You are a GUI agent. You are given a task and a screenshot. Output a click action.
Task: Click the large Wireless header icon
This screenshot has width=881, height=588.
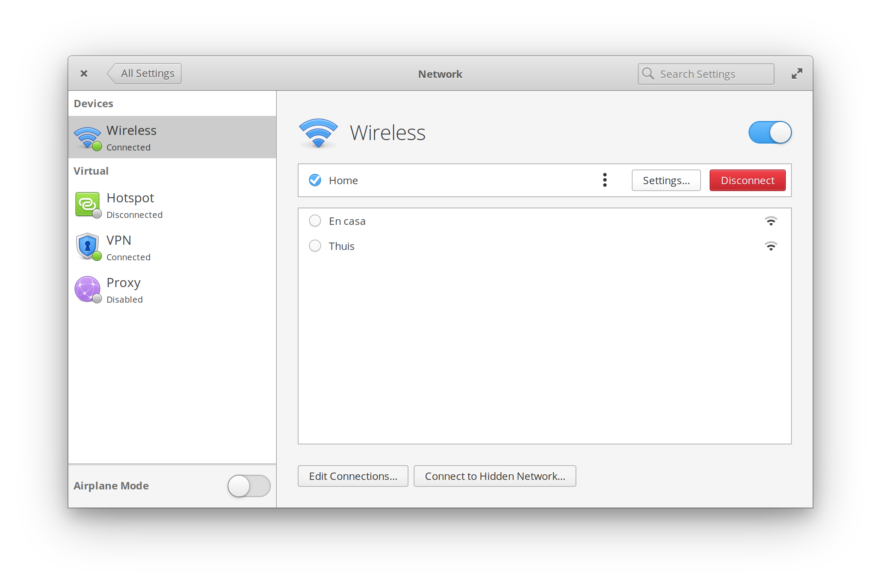click(x=318, y=133)
